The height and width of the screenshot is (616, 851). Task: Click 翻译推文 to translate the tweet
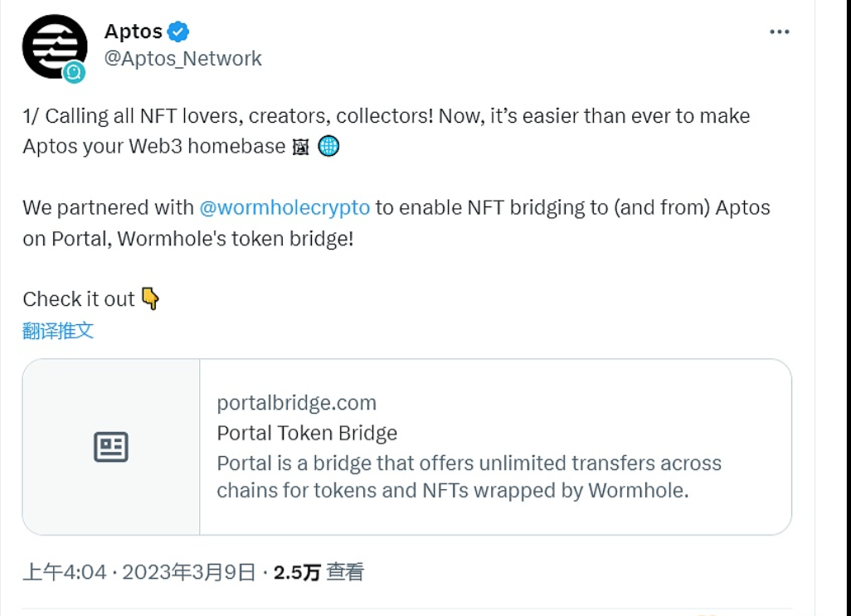pyautogui.click(x=58, y=331)
